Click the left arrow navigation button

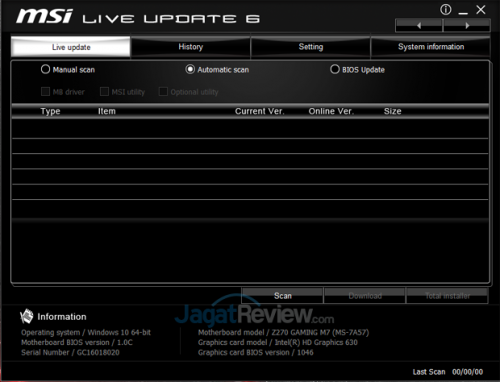419,25
